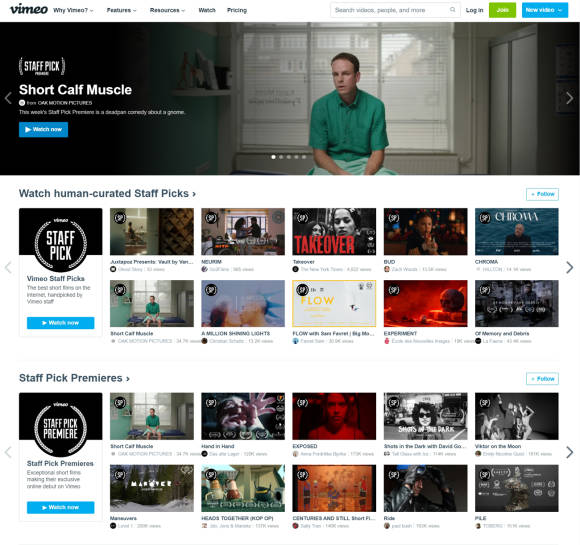580x545 pixels.
Task: Go to the Watch page
Action: [207, 10]
